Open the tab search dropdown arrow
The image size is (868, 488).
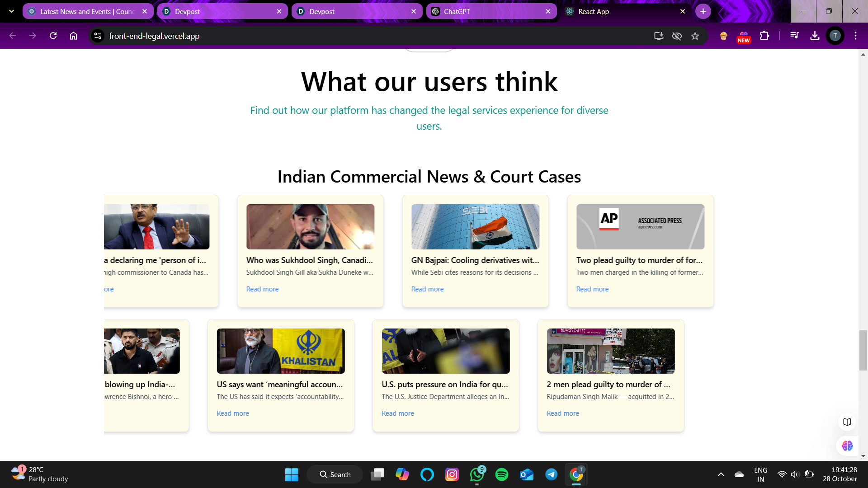11,11
